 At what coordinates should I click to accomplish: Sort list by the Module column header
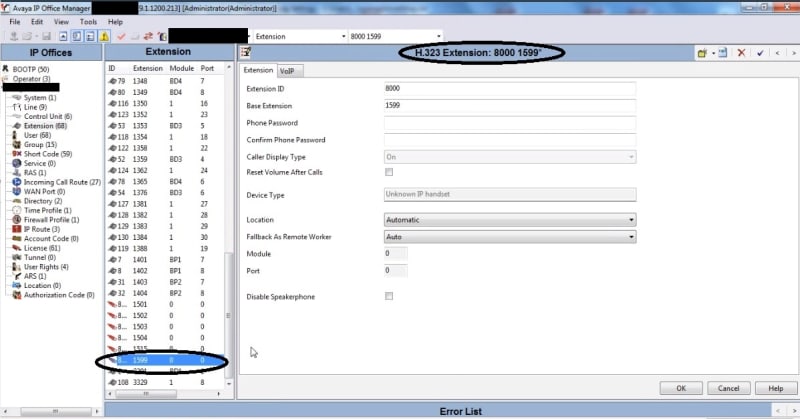point(182,68)
